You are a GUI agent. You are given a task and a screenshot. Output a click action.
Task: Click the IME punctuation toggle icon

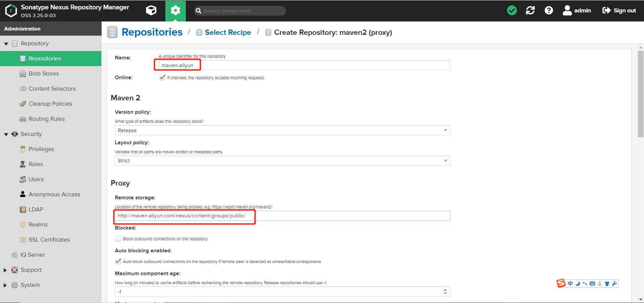click(x=585, y=284)
